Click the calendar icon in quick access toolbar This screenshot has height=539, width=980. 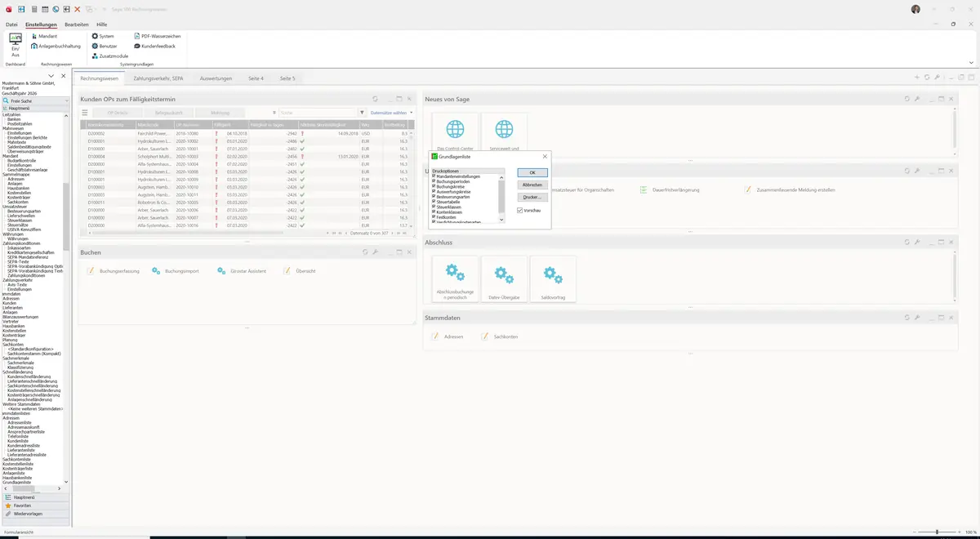(x=45, y=9)
